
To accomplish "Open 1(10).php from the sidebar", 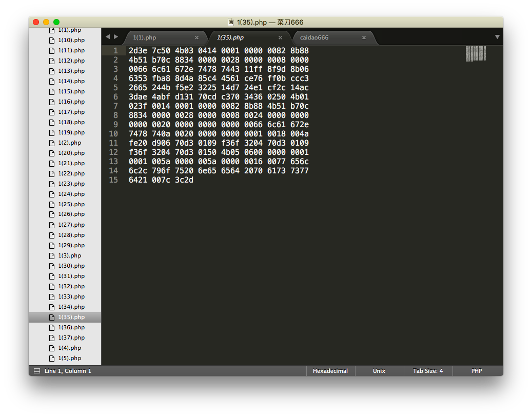I will [71, 41].
